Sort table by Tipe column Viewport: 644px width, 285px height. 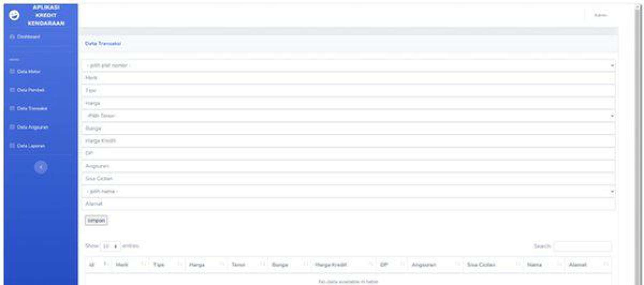[x=167, y=265]
